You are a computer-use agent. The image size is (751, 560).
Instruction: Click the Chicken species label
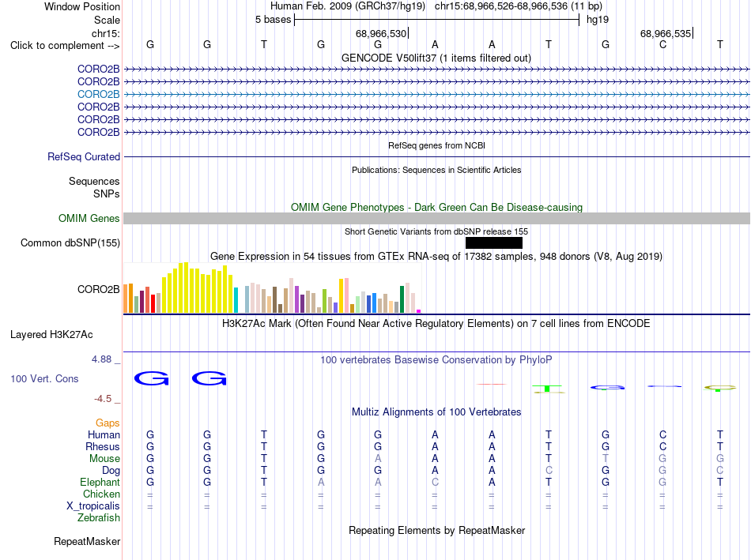pyautogui.click(x=101, y=494)
